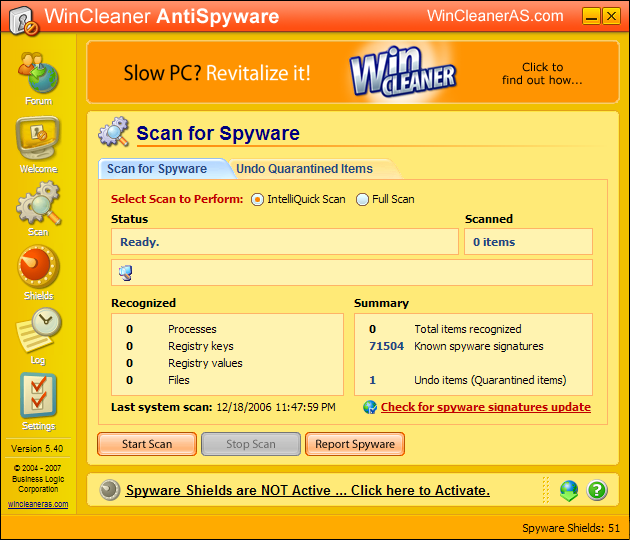Click the Stop Scan button

pyautogui.click(x=250, y=444)
